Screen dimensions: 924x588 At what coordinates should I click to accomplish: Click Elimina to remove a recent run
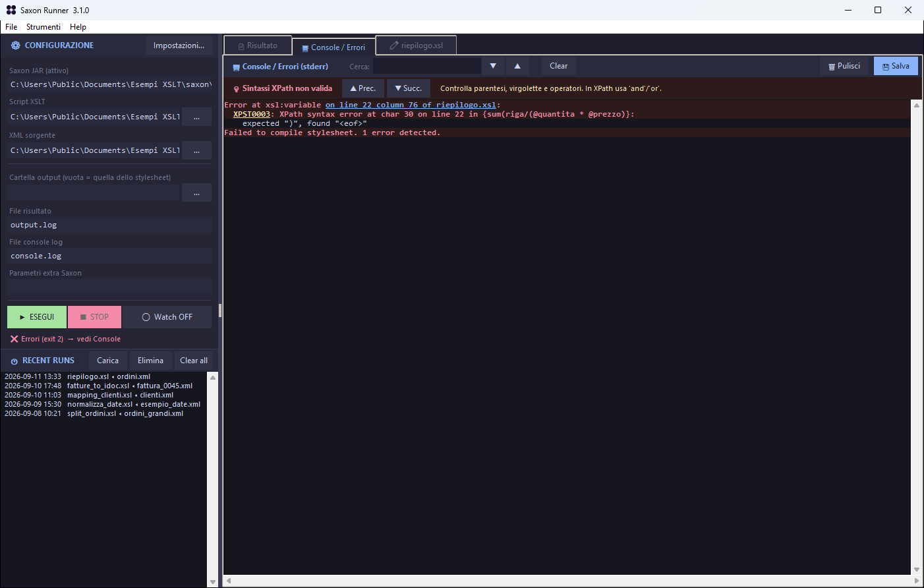click(x=150, y=361)
